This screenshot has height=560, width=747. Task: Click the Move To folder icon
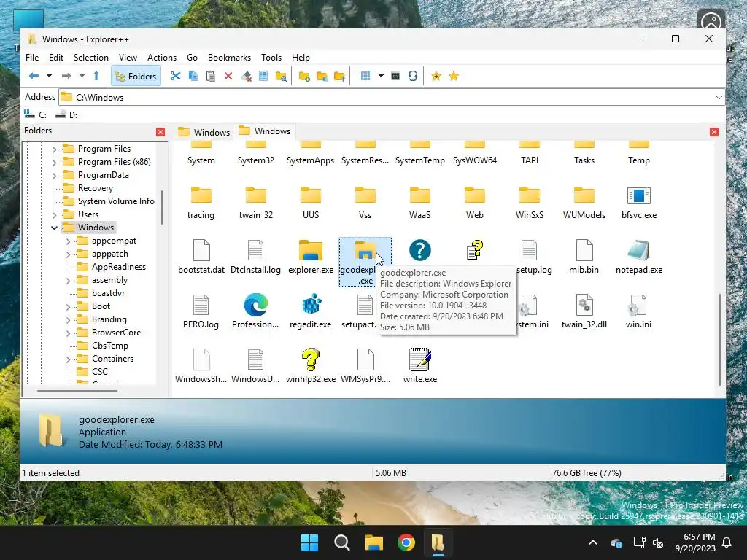[339, 76]
